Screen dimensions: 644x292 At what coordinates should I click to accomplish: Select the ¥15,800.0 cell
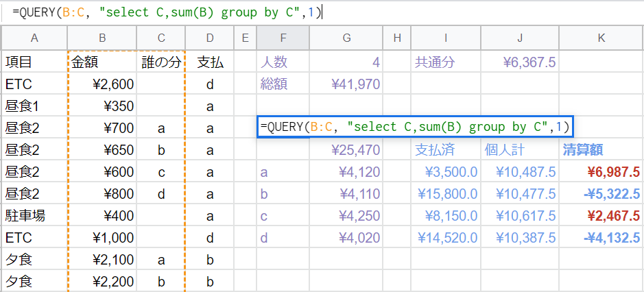446,194
